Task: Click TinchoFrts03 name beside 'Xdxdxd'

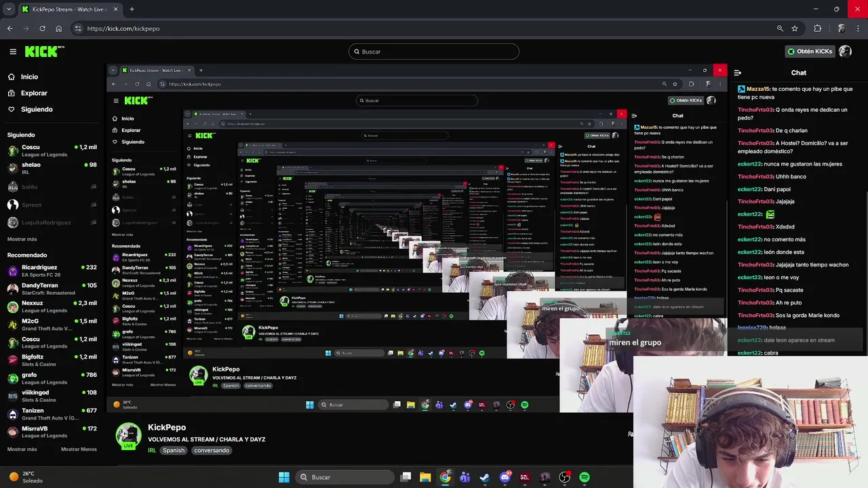Action: (x=755, y=226)
